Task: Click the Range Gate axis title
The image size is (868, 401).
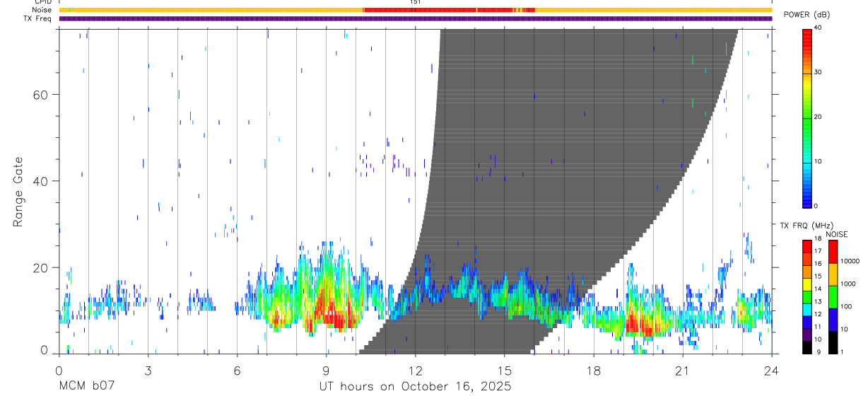Action: tap(18, 191)
